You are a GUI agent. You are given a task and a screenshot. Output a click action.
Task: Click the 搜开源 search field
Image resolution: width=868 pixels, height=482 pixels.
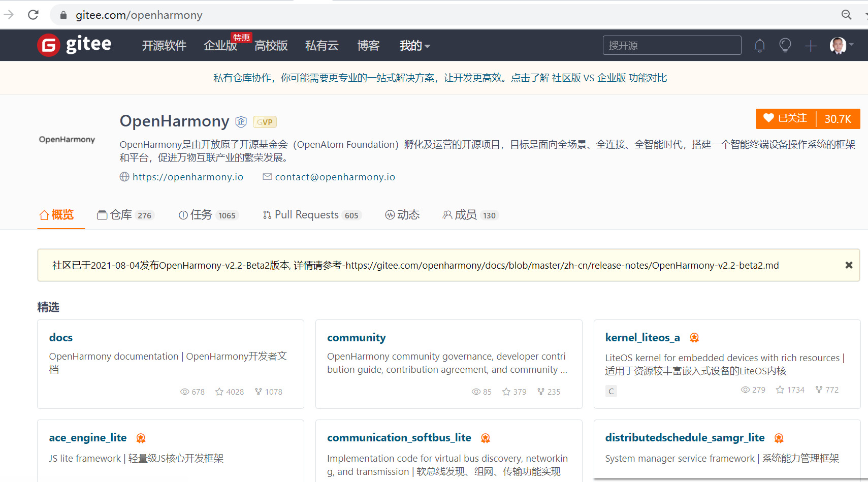click(672, 45)
